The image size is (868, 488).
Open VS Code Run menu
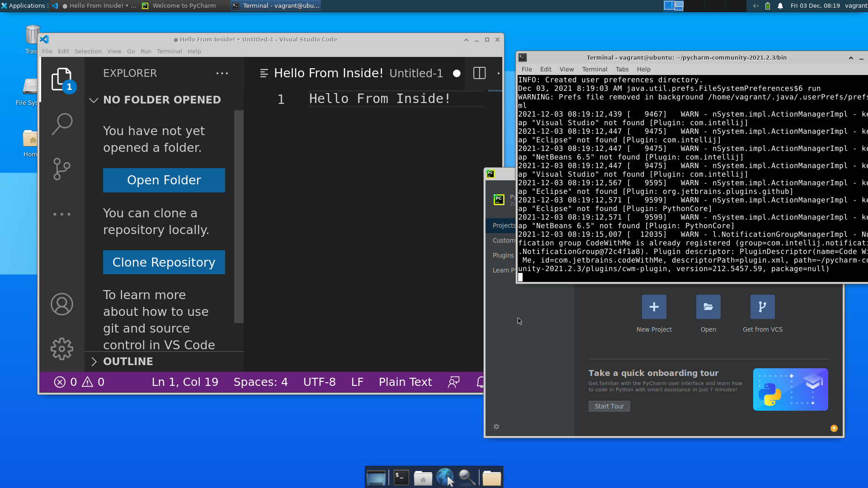pos(146,52)
